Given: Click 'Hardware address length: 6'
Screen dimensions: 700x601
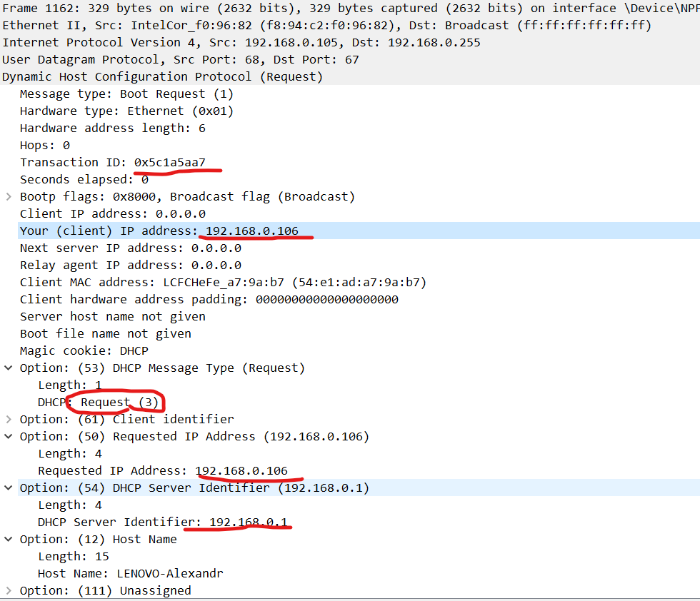Looking at the screenshot, I should click(113, 128).
